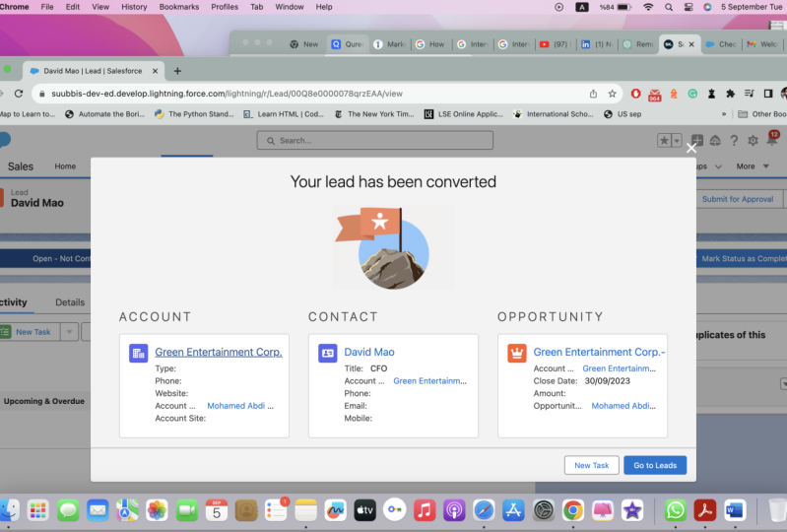Click Go to Leads button
This screenshot has height=532, width=787.
click(x=655, y=465)
